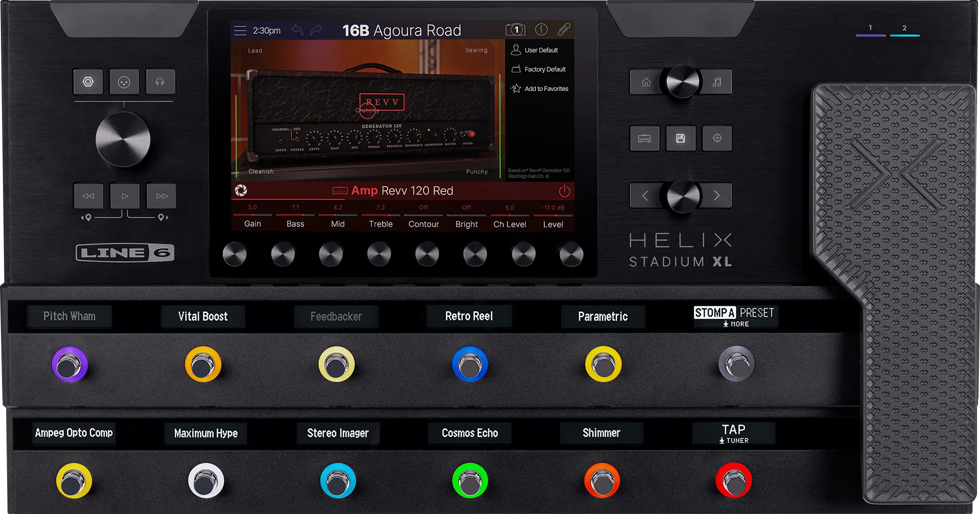
Task: Tap the Gain parameter slider
Action: [252, 216]
